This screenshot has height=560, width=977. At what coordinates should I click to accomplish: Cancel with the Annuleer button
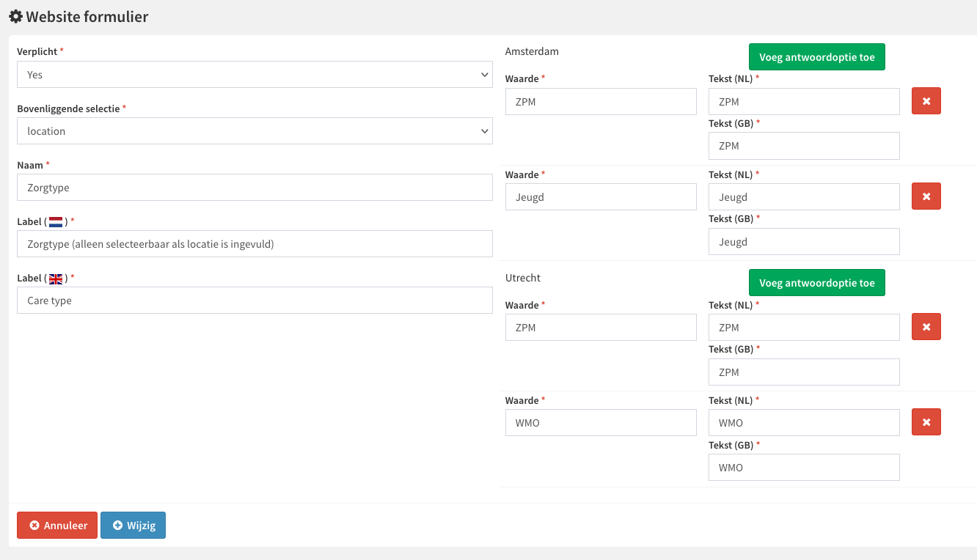pyautogui.click(x=57, y=526)
